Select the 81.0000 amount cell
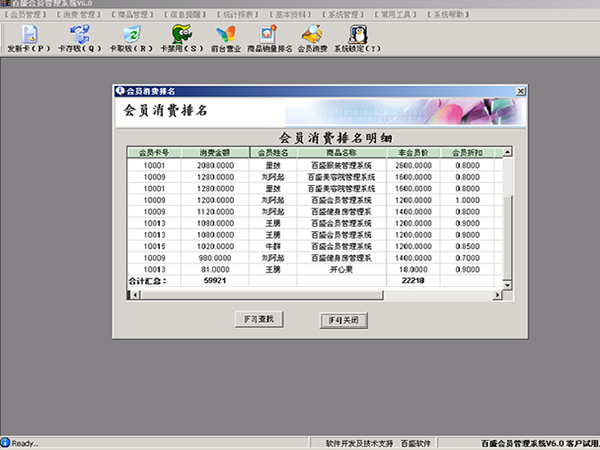The width and height of the screenshot is (600, 450). point(215,269)
